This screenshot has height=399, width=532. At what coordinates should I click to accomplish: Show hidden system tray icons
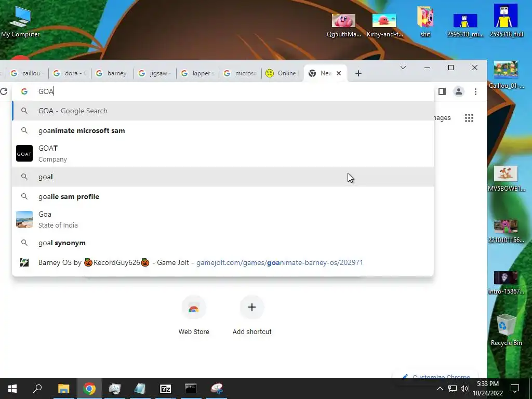click(x=440, y=389)
